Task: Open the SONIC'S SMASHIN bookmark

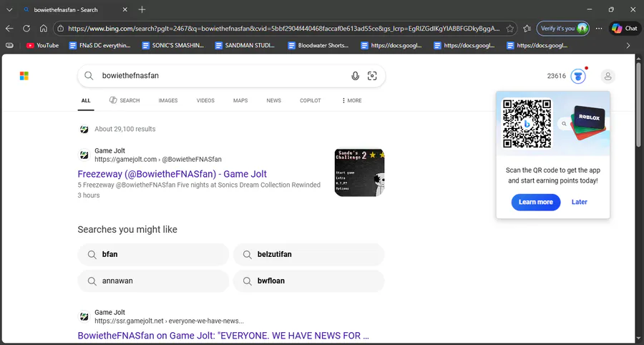Action: [x=172, y=46]
